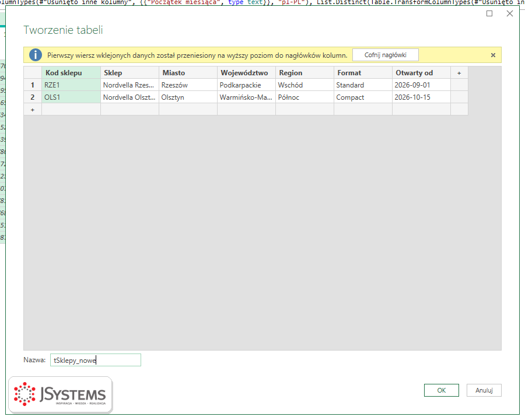The width and height of the screenshot is (525, 420).
Task: Close the Tworzenie tabeli dialog window
Action: (510, 13)
